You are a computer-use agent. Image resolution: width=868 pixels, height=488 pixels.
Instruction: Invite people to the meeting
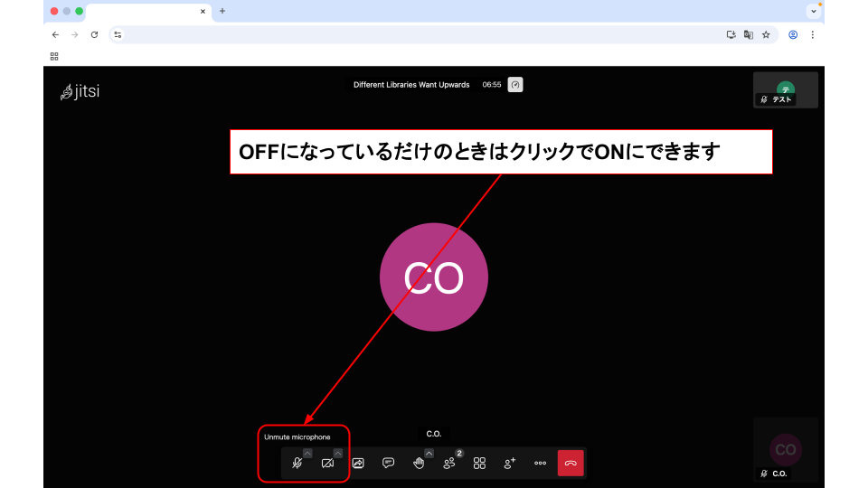coord(510,463)
